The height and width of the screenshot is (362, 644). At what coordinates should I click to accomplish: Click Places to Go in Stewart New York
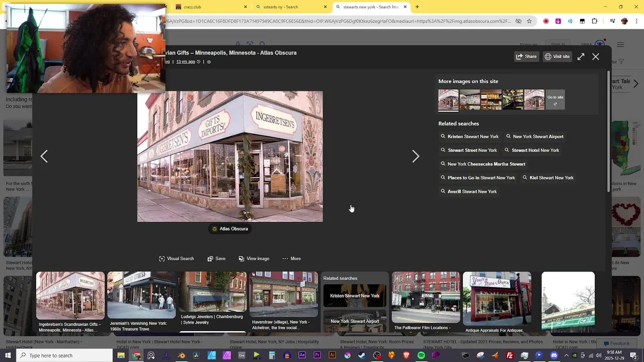click(x=477, y=177)
